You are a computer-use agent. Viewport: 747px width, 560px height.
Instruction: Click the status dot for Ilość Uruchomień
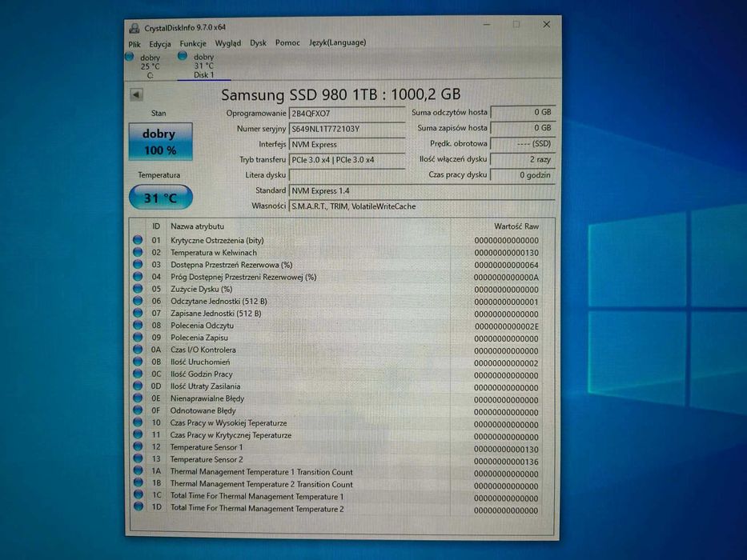[138, 362]
